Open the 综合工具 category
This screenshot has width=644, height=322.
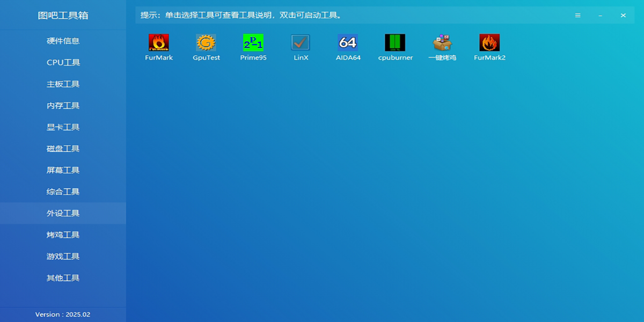click(x=63, y=191)
